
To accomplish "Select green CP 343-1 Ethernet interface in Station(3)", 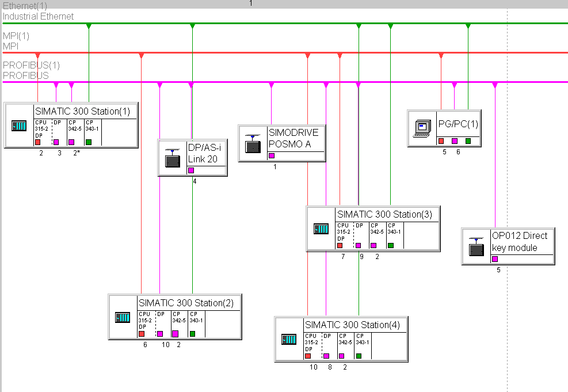I will point(391,245).
